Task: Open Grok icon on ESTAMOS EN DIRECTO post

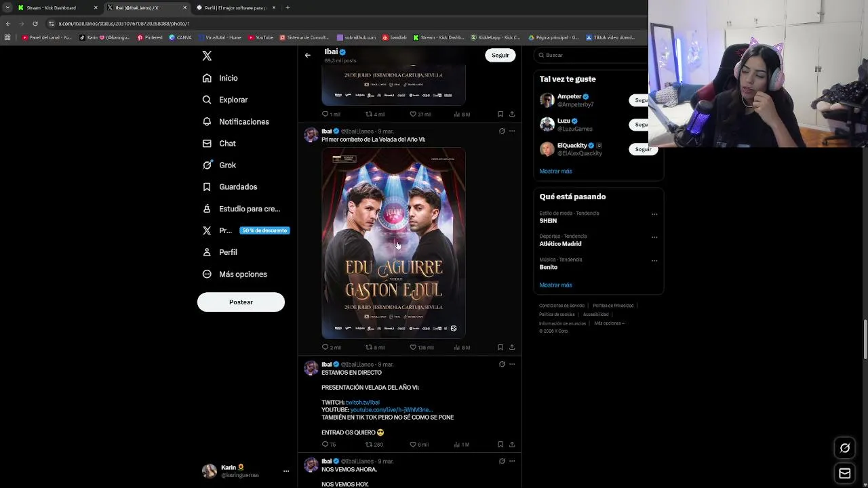Action: pyautogui.click(x=502, y=364)
